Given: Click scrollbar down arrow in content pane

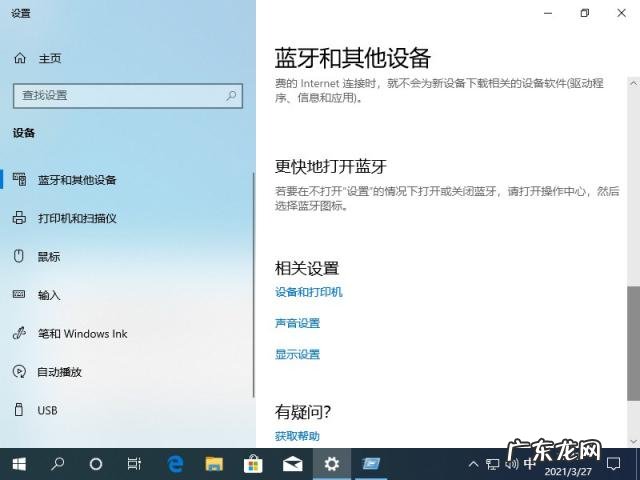Looking at the screenshot, I should (x=633, y=442).
